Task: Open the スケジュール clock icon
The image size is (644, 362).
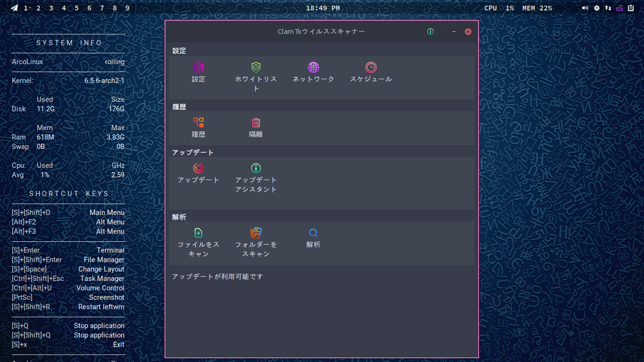Action: 371,67
